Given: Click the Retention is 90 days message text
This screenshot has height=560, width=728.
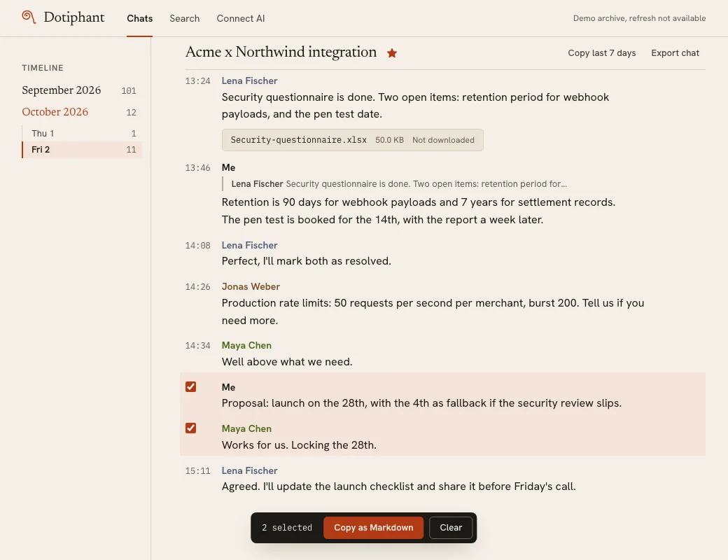Looking at the screenshot, I should (x=419, y=211).
